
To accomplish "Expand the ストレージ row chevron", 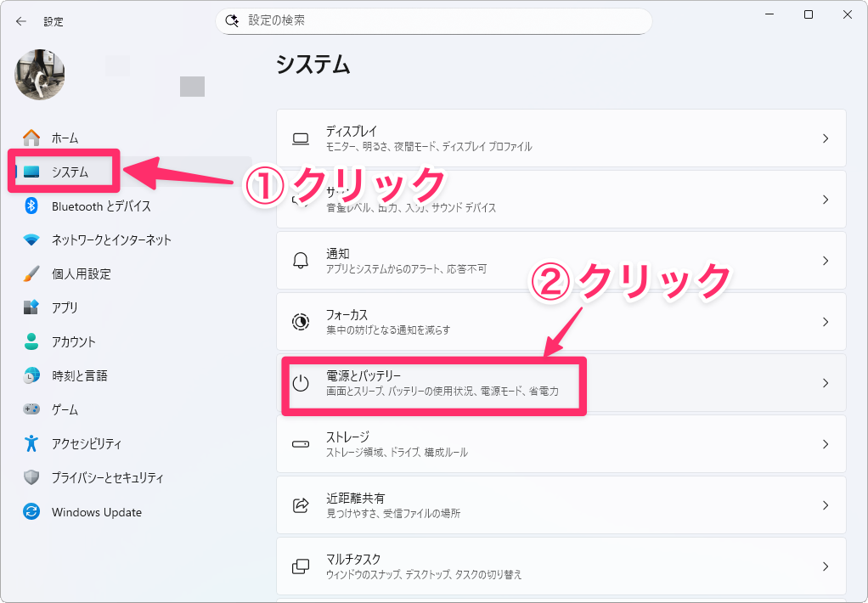I will (825, 444).
